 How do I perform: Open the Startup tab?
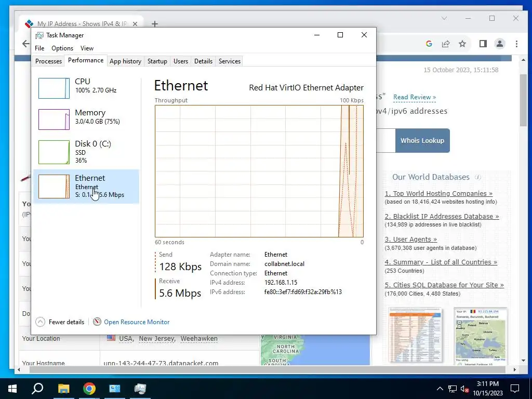157,61
